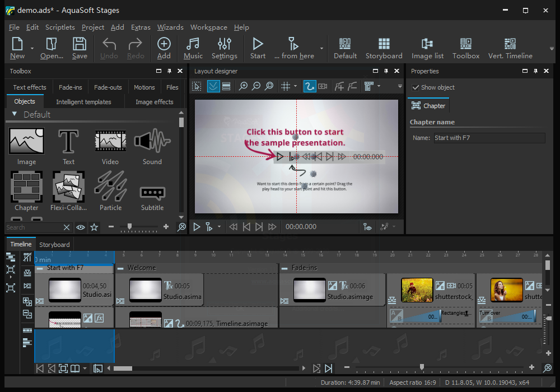Play from here in main toolbar
Screen dimensions: 560x392
point(294,48)
